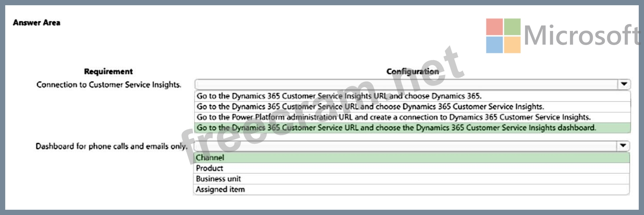
Task: Expand the Connection to Customer Service Insights dropdown arrow
Action: click(624, 84)
